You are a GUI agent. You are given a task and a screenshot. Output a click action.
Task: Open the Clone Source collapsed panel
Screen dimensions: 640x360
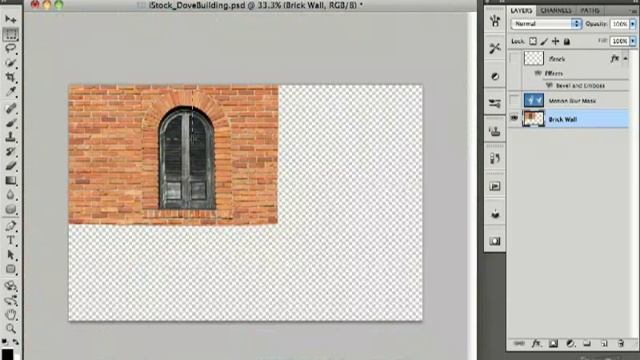click(x=495, y=131)
